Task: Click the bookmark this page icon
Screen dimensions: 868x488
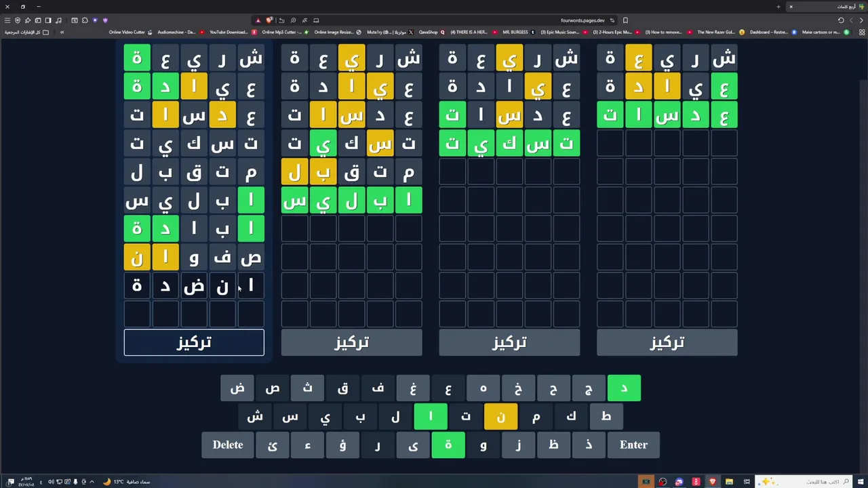Action: pos(625,20)
